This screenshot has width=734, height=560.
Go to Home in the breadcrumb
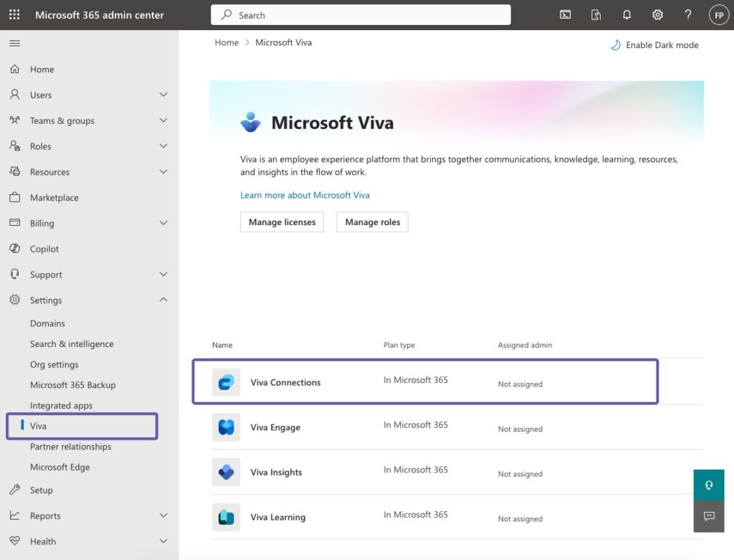point(227,42)
